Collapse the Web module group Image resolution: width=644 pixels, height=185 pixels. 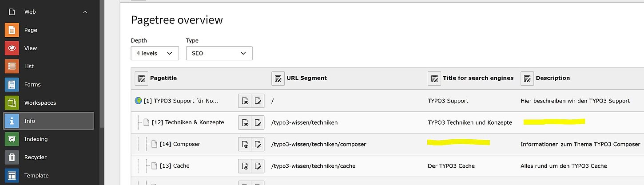pyautogui.click(x=85, y=12)
